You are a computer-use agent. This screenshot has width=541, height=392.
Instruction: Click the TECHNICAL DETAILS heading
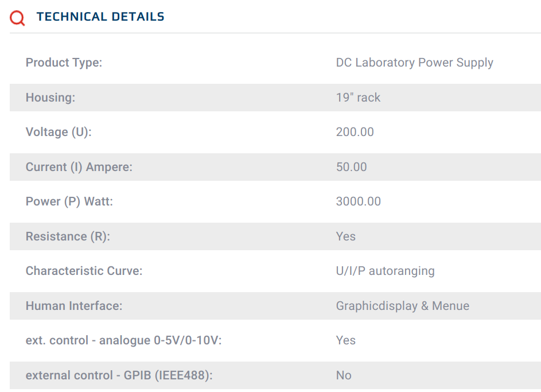coord(100,17)
